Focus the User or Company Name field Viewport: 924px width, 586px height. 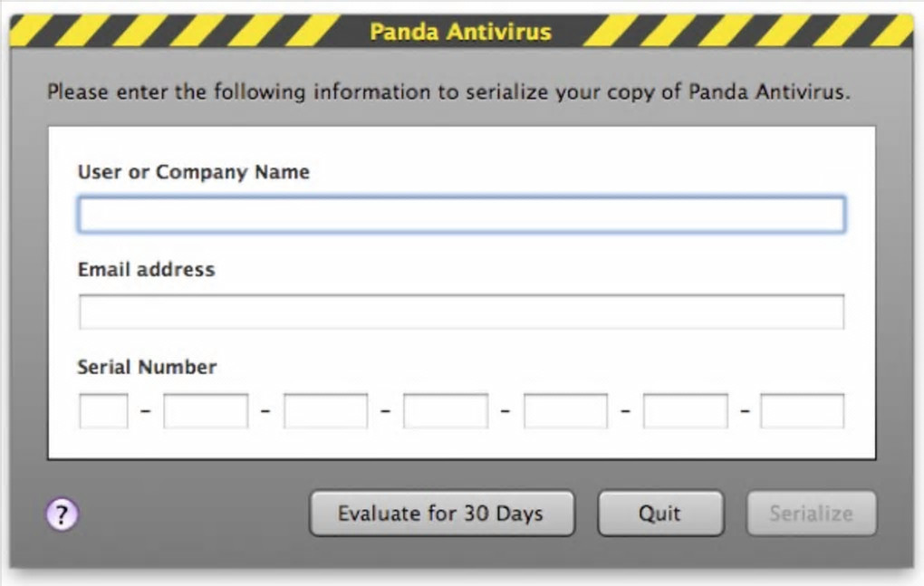(461, 216)
